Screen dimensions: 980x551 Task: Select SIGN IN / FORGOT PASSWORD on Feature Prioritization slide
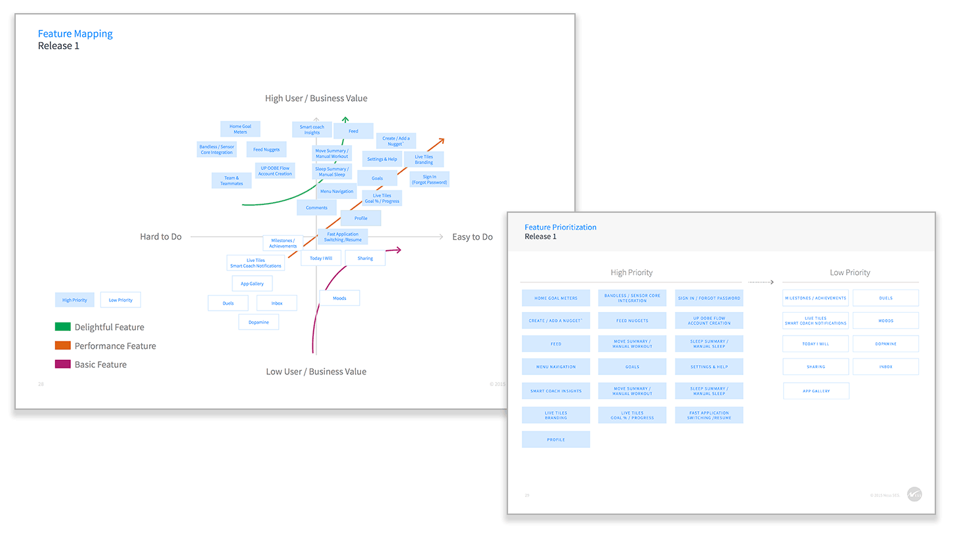[x=709, y=298]
